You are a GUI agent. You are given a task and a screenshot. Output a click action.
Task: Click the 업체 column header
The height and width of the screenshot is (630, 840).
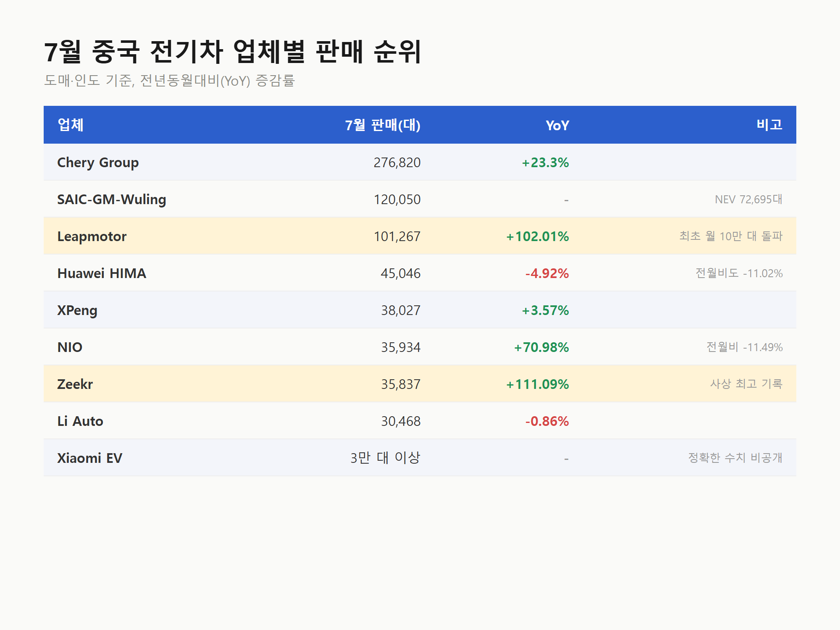click(71, 125)
